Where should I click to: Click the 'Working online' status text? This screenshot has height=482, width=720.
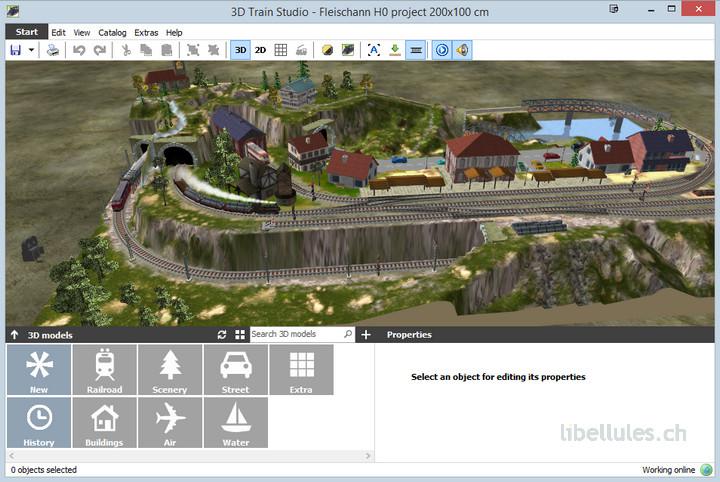[x=668, y=470]
